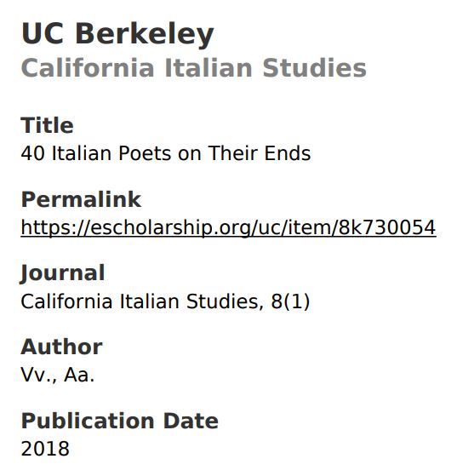Click the California Italian Studies subtitle

[x=193, y=68]
